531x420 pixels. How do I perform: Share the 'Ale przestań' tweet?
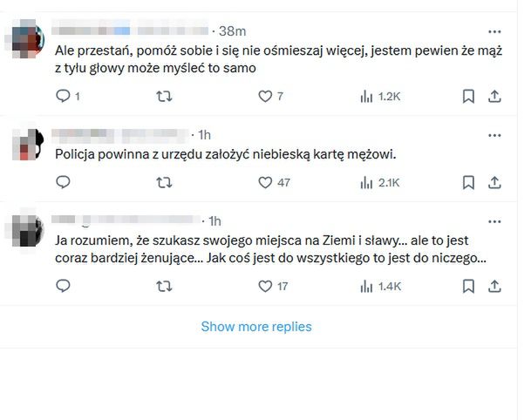pyautogui.click(x=494, y=97)
